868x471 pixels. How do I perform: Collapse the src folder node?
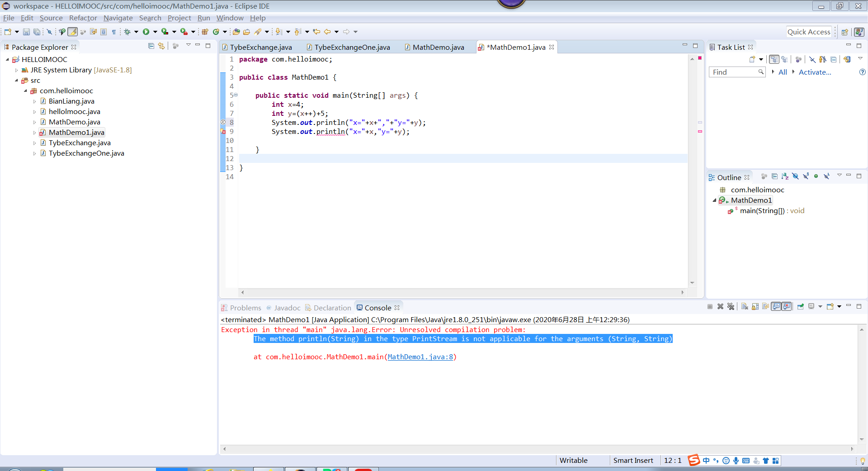(16, 80)
